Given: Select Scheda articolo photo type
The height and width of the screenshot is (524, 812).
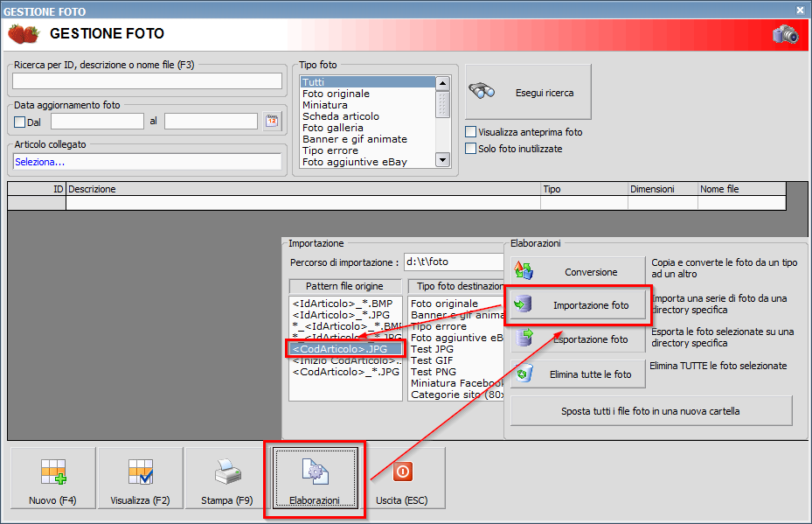Looking at the screenshot, I should (x=368, y=116).
